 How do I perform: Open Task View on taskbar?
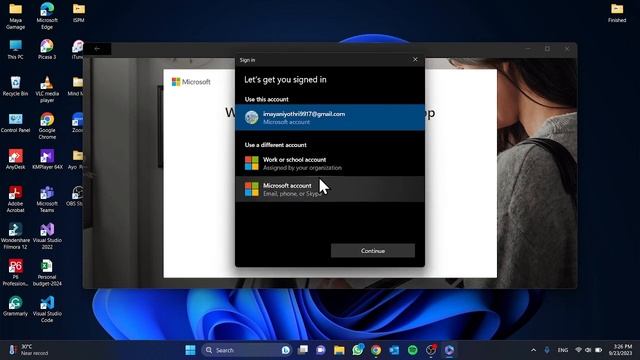coord(302,350)
